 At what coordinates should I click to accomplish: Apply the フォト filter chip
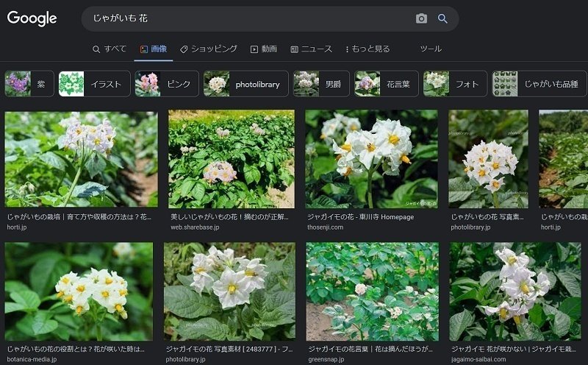455,84
